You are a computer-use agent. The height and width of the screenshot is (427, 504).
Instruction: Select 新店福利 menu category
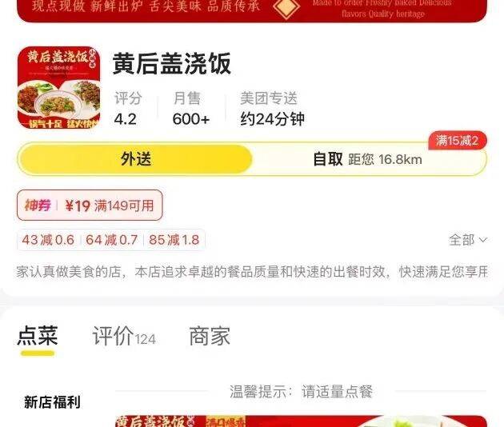coord(52,402)
